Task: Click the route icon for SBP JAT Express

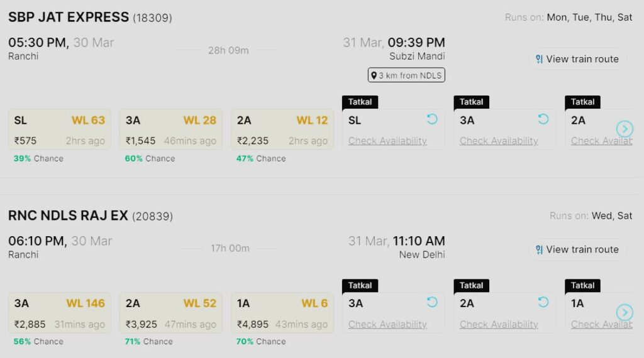Action: click(539, 59)
